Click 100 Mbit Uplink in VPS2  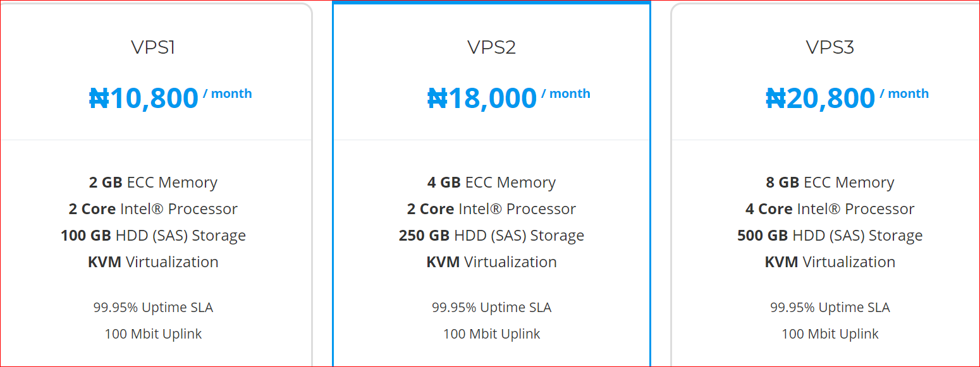pos(491,334)
